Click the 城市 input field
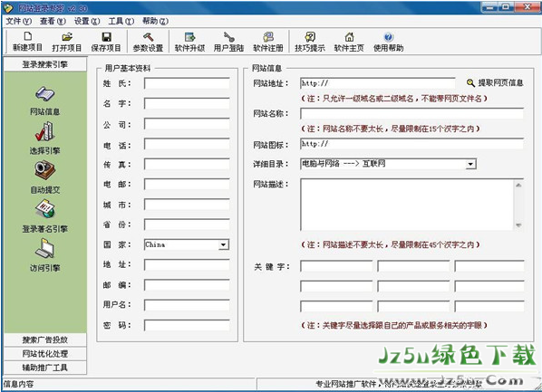Viewport: 542px width, 392px height. [x=187, y=205]
